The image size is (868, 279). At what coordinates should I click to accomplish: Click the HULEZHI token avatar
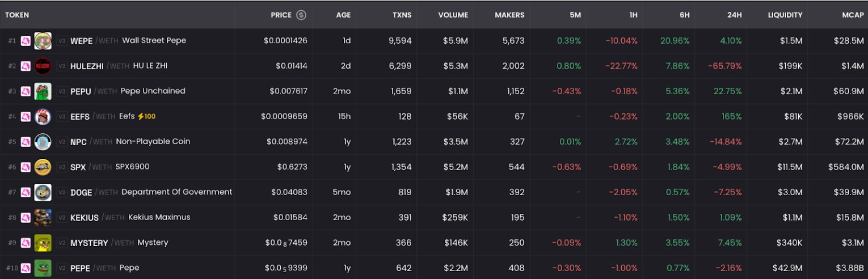(43, 66)
